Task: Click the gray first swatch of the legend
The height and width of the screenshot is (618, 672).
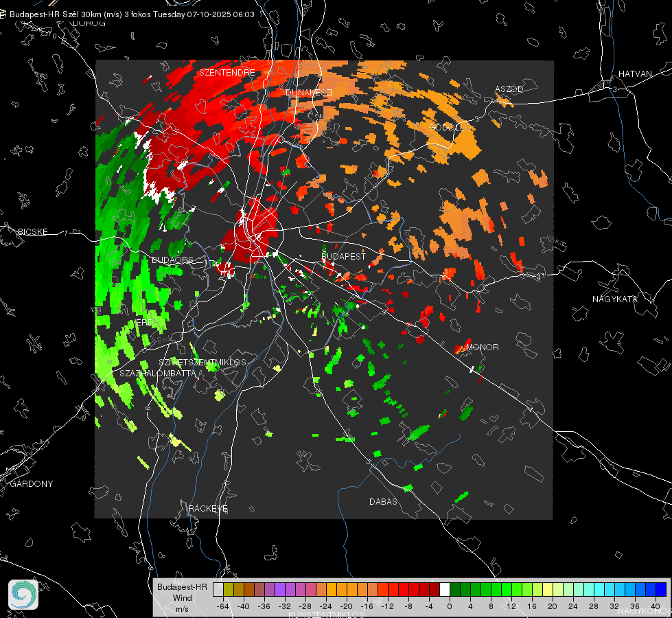Action: (x=218, y=590)
